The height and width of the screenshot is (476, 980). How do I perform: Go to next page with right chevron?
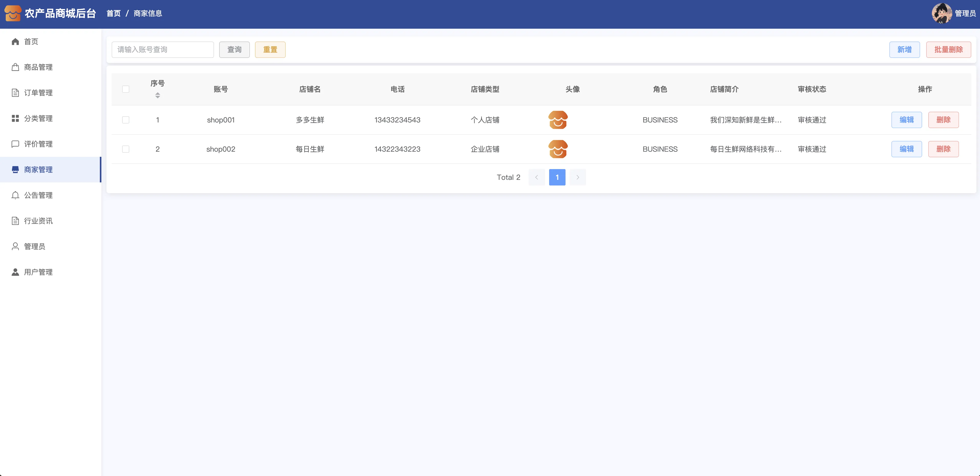578,178
